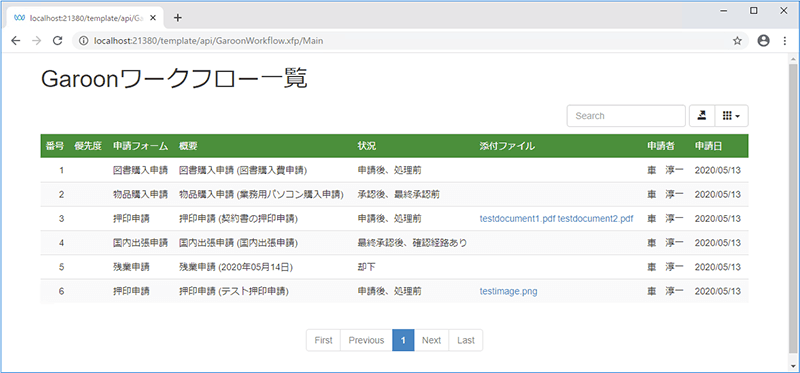Select the localhost:21380 browser tab
Viewport: 800px width, 373px height.
[85, 18]
